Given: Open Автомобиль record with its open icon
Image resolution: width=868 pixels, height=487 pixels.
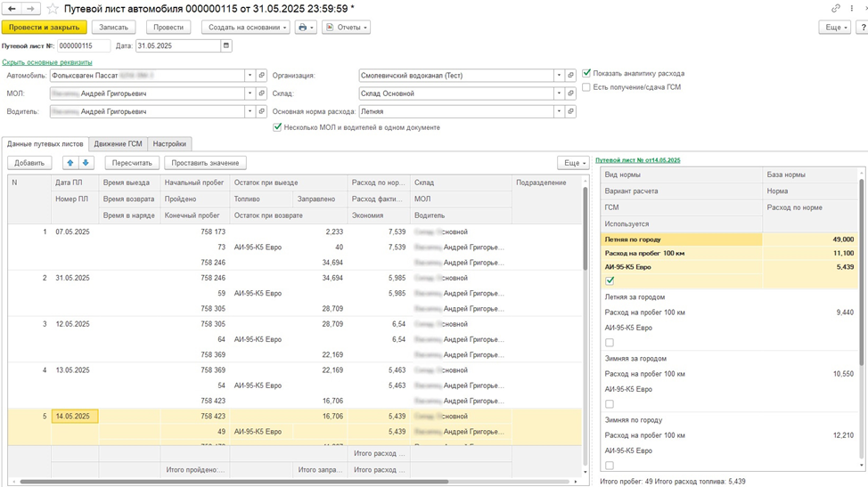Looking at the screenshot, I should [261, 76].
